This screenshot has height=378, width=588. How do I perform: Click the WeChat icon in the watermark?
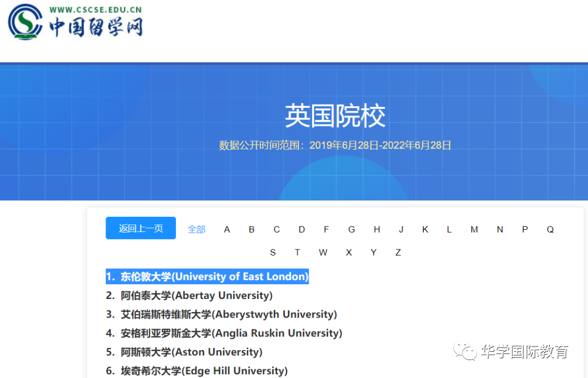[x=465, y=351]
